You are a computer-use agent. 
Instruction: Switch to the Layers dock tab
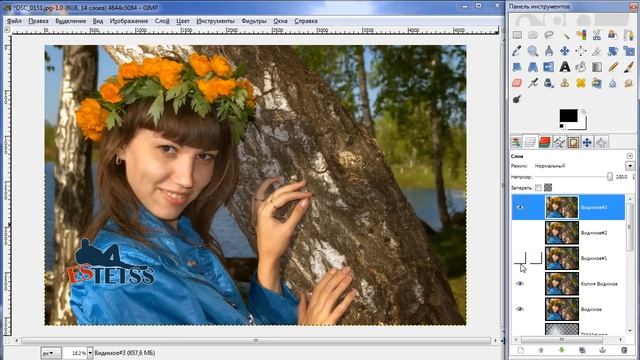[530, 142]
